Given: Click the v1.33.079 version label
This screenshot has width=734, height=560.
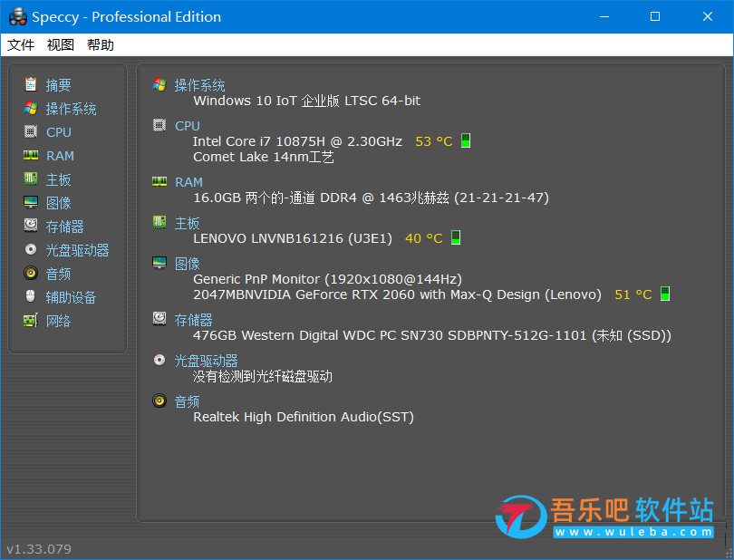Looking at the screenshot, I should pyautogui.click(x=39, y=549).
